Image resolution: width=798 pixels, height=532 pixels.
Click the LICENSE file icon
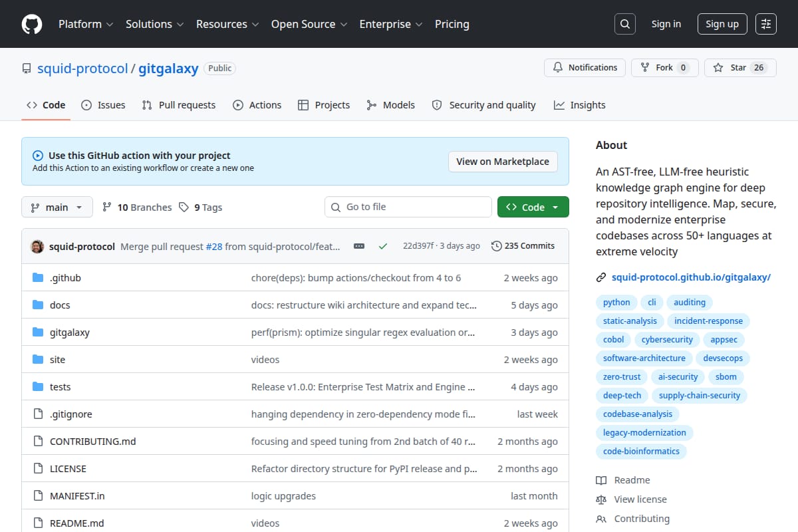point(38,469)
